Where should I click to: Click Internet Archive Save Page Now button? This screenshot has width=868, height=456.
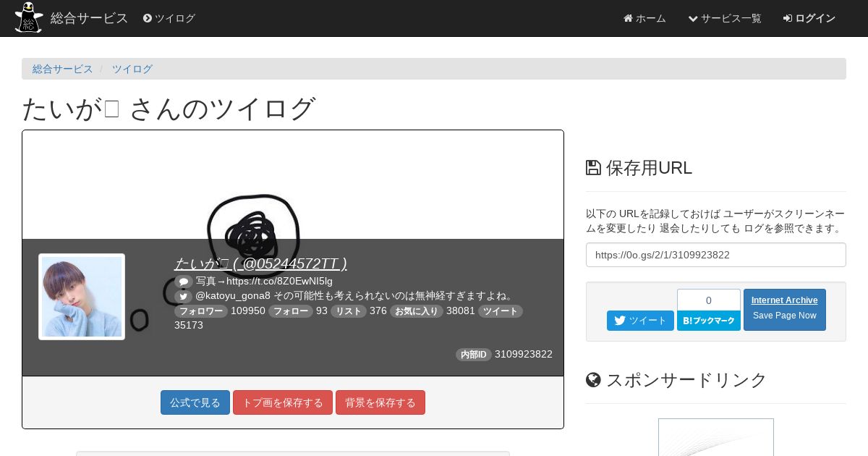tap(785, 310)
